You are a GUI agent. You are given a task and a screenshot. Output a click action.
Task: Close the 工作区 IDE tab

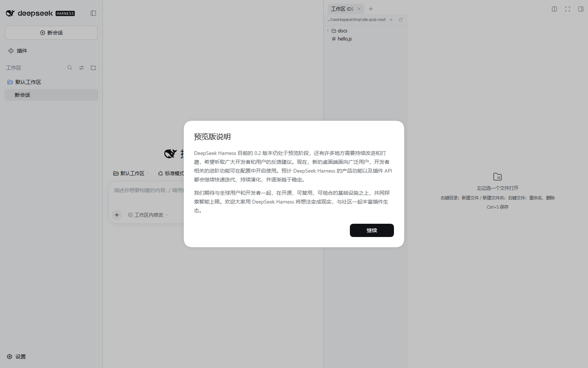tap(359, 9)
